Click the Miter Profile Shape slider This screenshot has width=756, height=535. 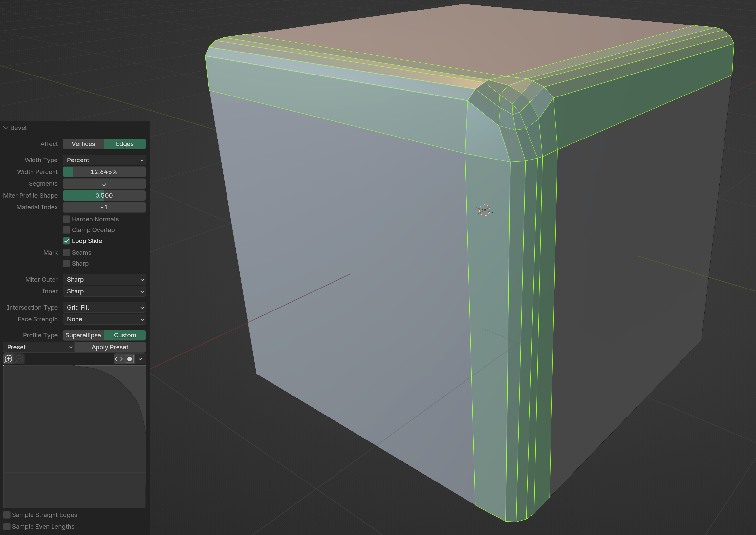coord(104,195)
